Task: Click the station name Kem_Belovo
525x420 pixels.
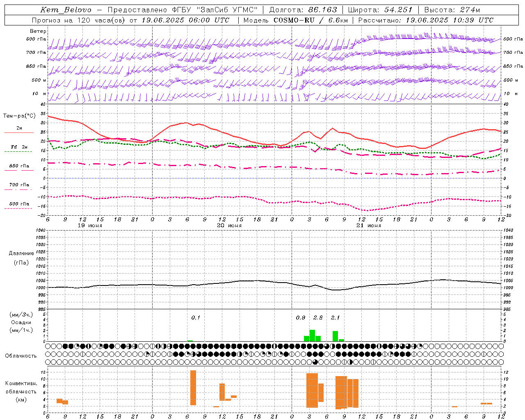Action: click(x=66, y=10)
